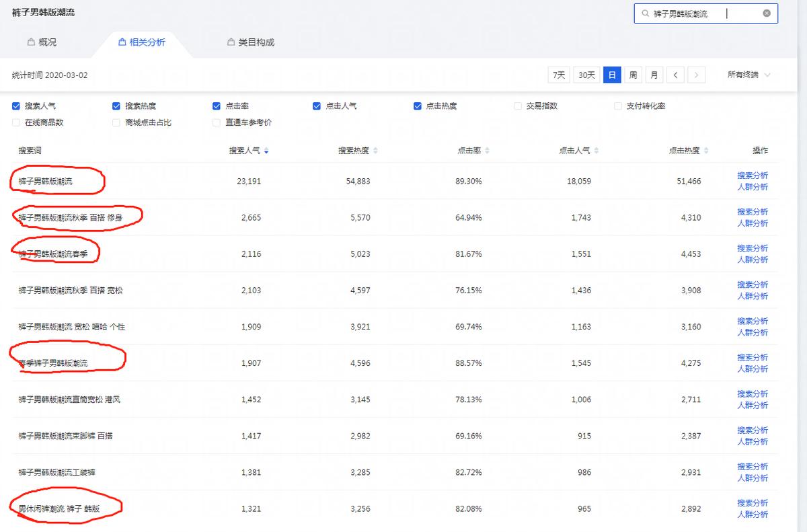
Task: Sort the table by 点击率 column arrows
Action: [x=486, y=150]
